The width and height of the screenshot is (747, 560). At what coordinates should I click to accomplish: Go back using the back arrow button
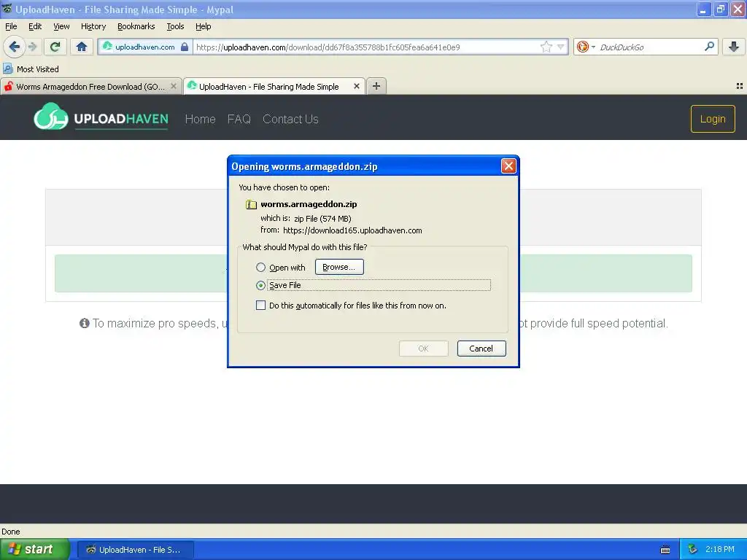14,47
